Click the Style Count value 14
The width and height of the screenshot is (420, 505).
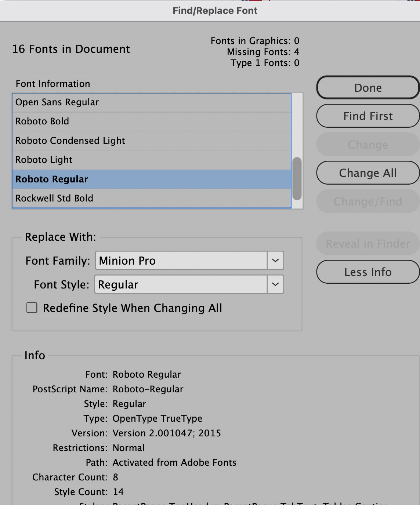[x=118, y=492]
